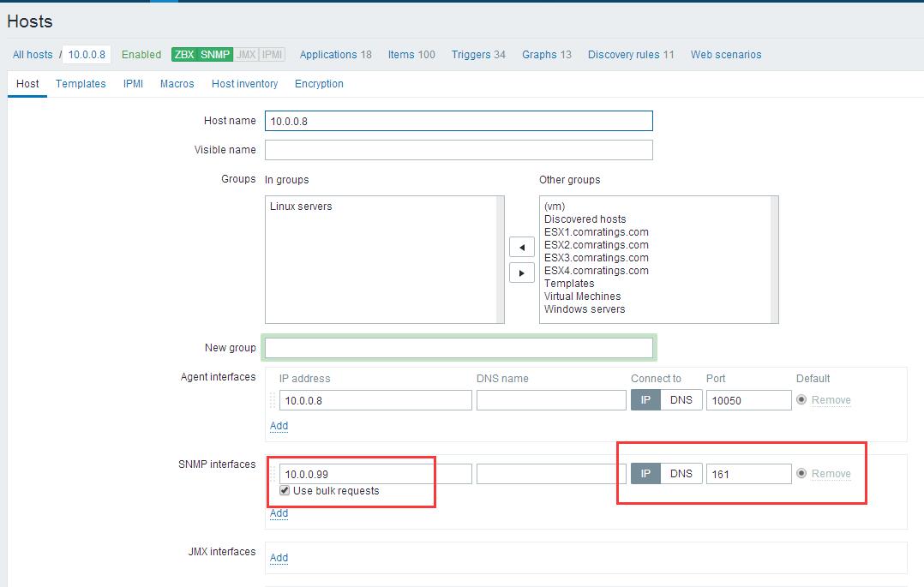Select ESX1.comratings.com group
Screen dimensions: 924x587
596,232
